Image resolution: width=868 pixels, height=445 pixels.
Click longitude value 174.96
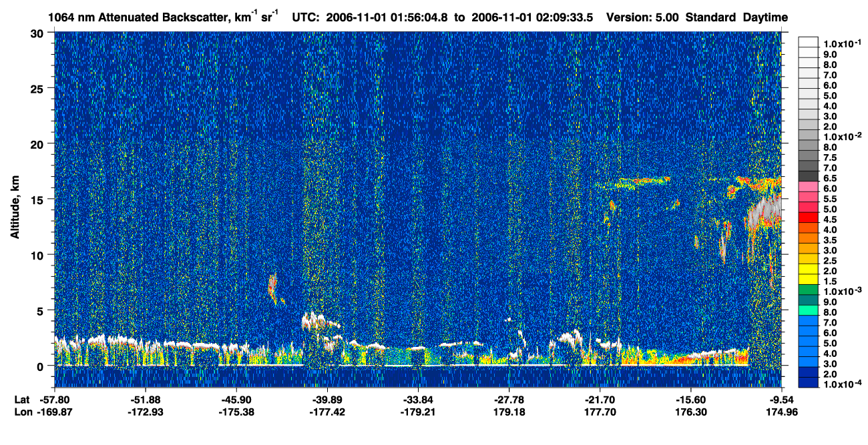pyautogui.click(x=782, y=412)
